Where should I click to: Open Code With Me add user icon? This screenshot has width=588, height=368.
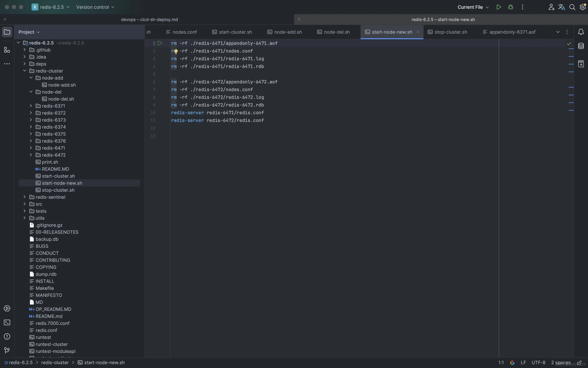click(551, 7)
